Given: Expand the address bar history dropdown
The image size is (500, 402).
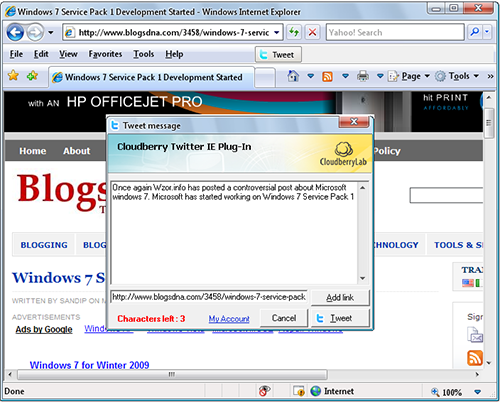Looking at the screenshot, I should point(277,33).
